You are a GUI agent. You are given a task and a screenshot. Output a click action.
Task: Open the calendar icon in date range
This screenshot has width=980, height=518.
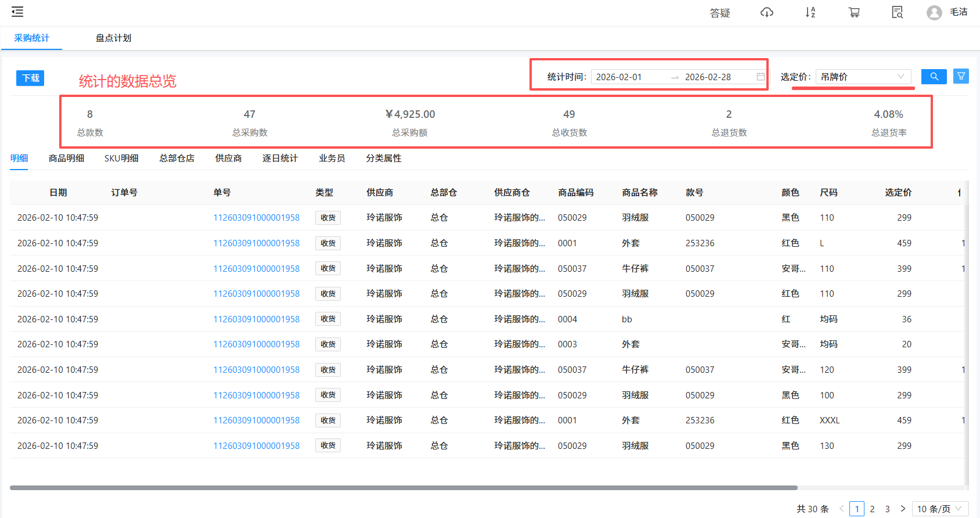point(761,77)
